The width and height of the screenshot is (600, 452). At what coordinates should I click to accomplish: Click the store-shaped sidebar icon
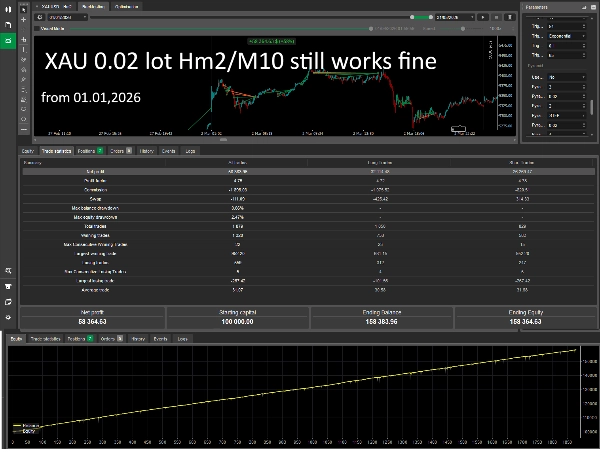pos(8,286)
